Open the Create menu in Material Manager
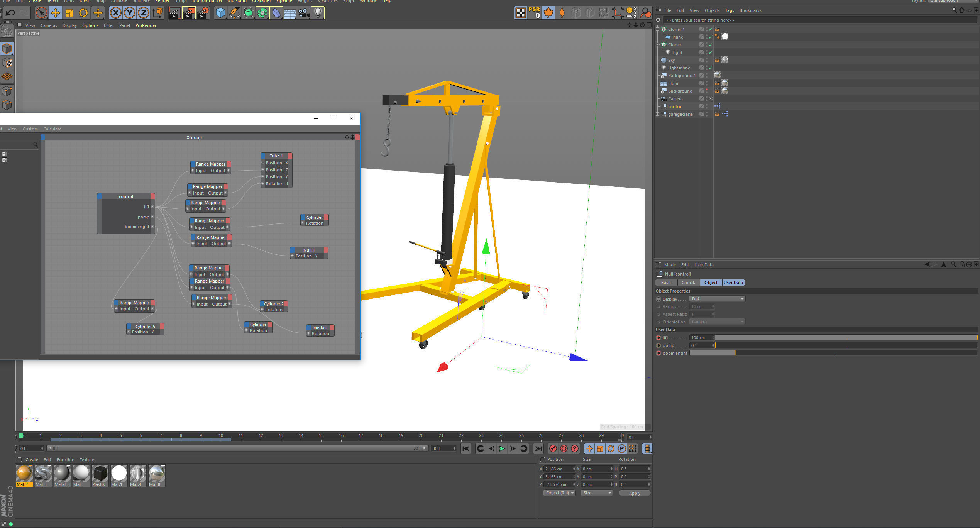The width and height of the screenshot is (980, 528). click(x=32, y=460)
